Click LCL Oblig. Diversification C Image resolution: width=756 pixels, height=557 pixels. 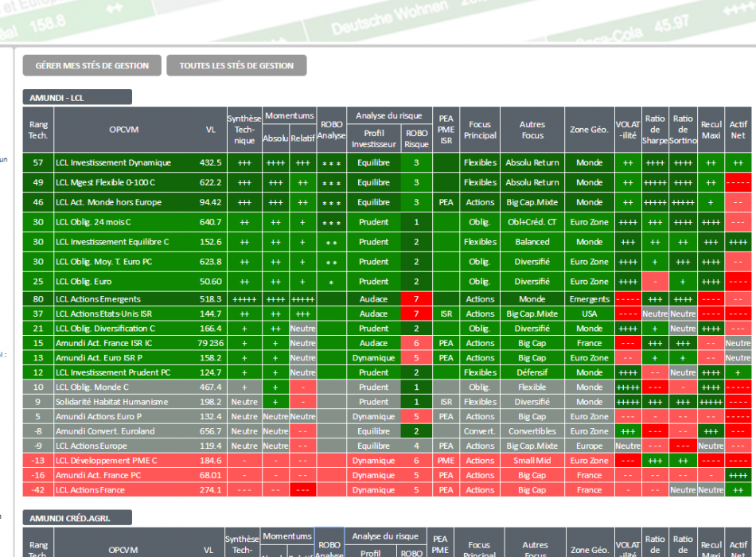click(x=105, y=329)
